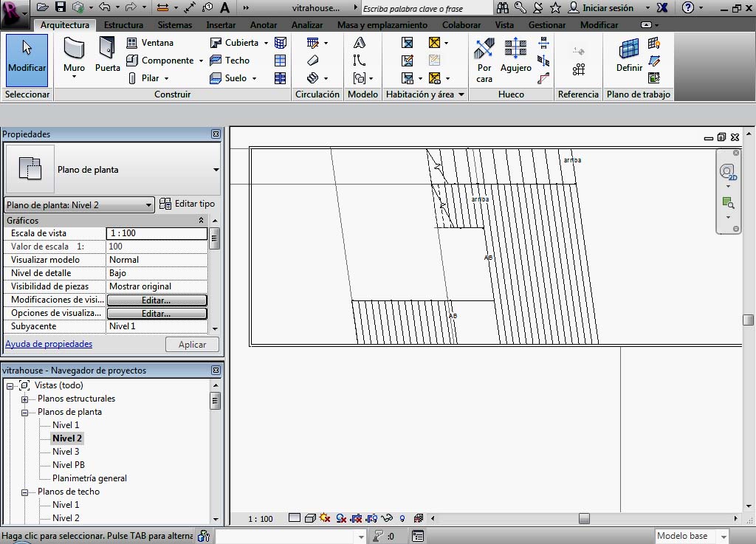Click the Agujero shaft opening tool
This screenshot has width=756, height=544.
point(515,58)
